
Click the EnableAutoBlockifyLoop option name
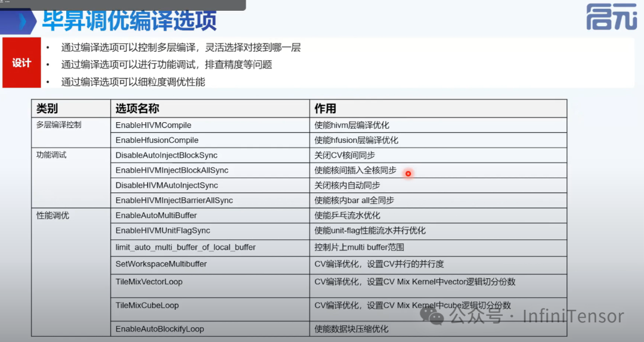pyautogui.click(x=160, y=329)
